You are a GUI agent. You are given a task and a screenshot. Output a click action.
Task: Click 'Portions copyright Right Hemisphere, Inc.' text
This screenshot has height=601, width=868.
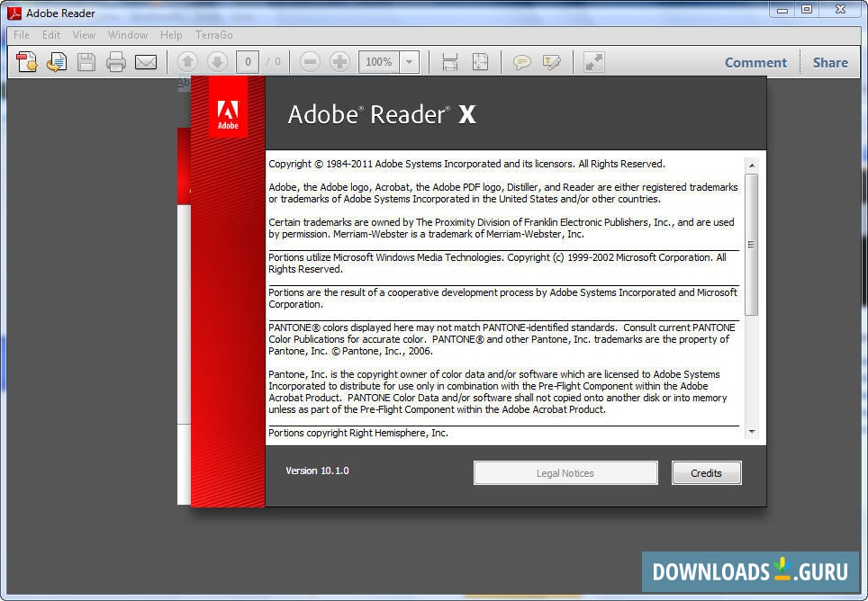(358, 433)
